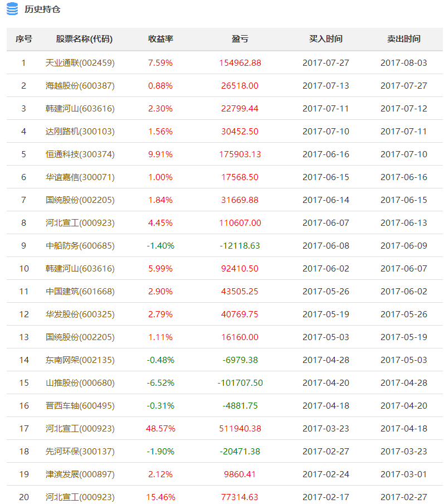Click the 股票名称(代码) column header
Image resolution: width=444 pixels, height=504 pixels.
point(84,39)
